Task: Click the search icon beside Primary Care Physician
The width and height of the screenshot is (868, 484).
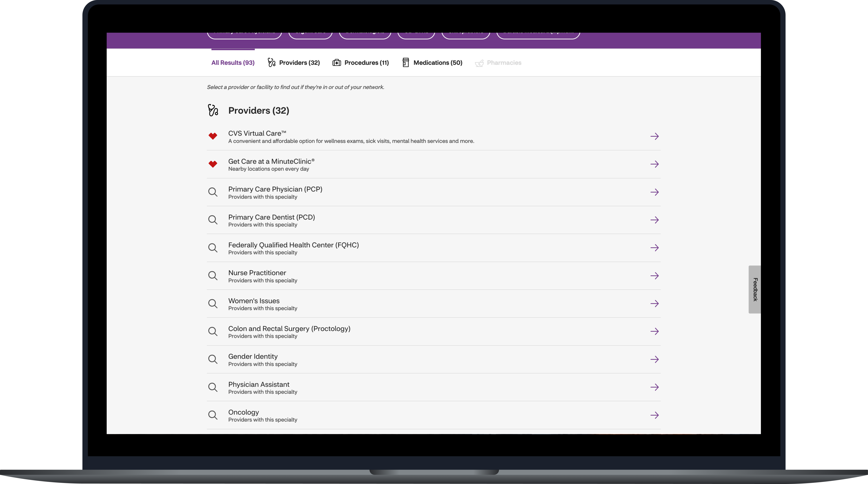Action: (x=213, y=192)
